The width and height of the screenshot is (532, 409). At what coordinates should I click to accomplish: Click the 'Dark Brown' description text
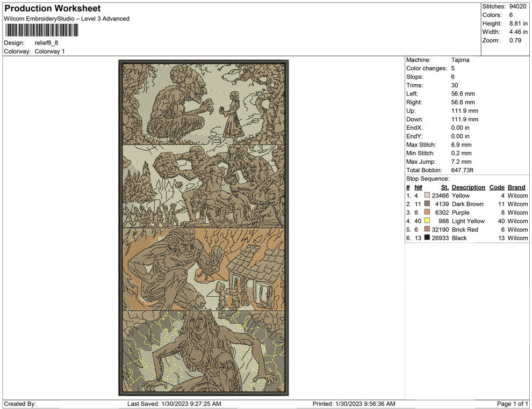pos(468,204)
